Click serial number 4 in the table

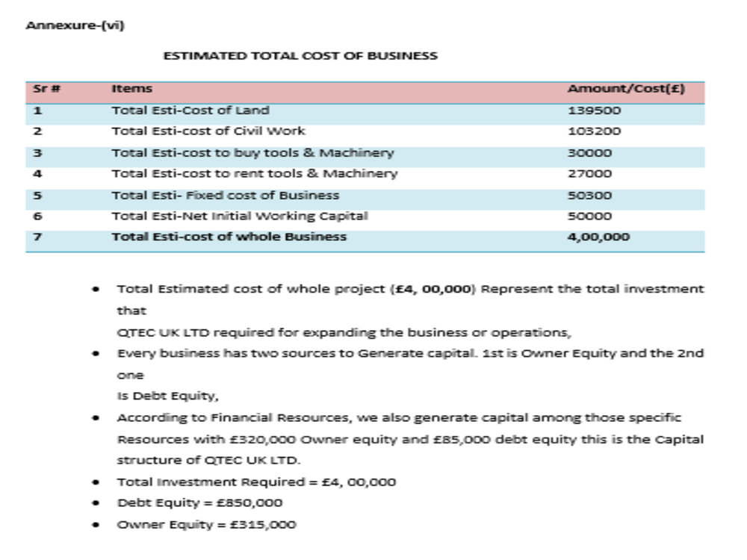tap(37, 173)
